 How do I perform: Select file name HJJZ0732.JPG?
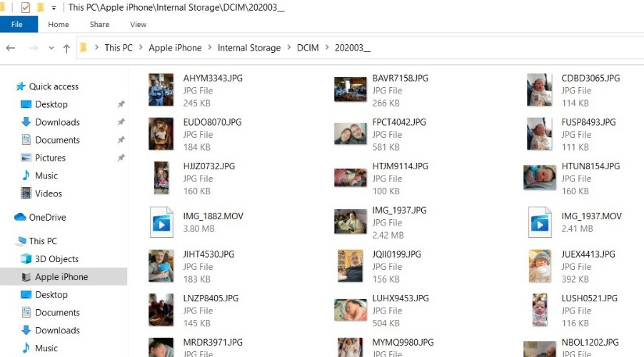click(209, 166)
